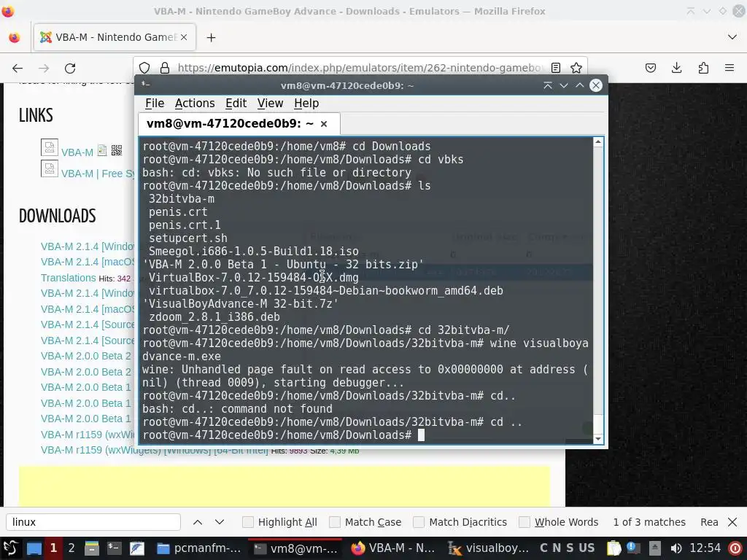Switch to visualboy window in taskbar

coord(488,548)
